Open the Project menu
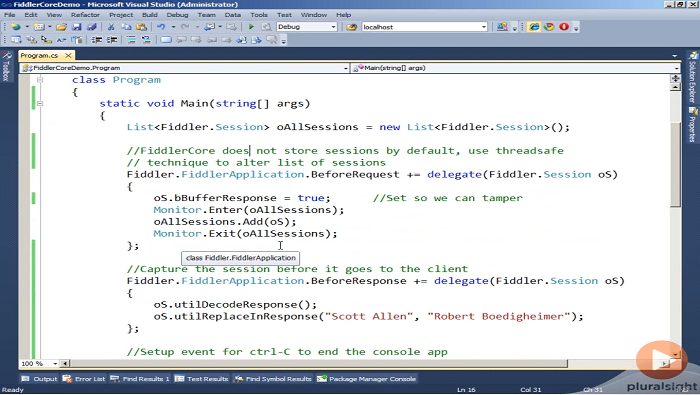Viewport: 700px width, 395px height. point(121,15)
